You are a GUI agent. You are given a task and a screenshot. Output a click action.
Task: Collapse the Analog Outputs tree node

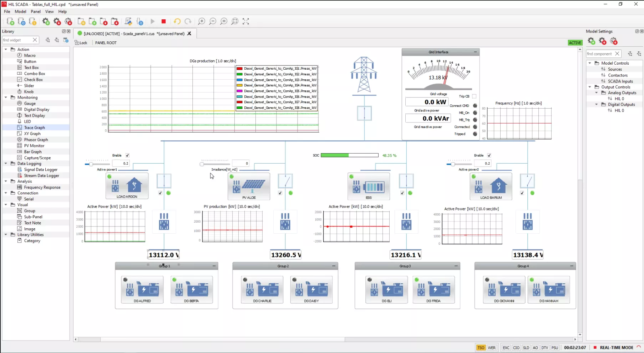point(597,93)
